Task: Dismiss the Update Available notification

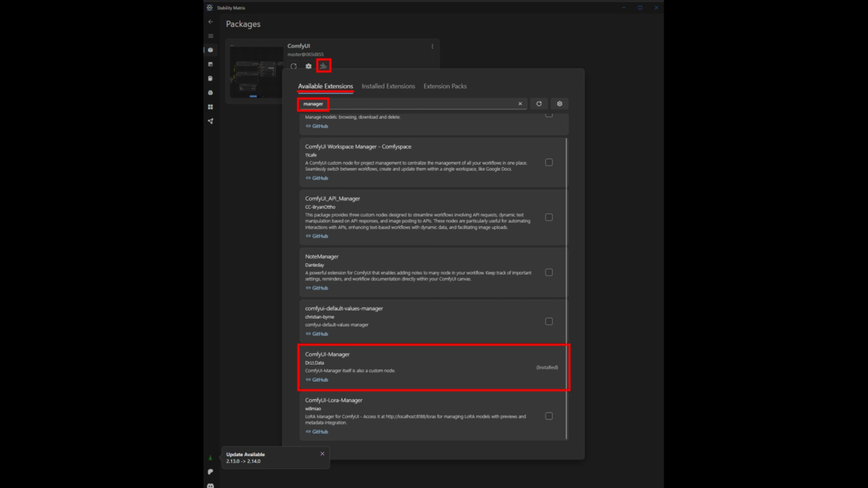Action: 322,453
